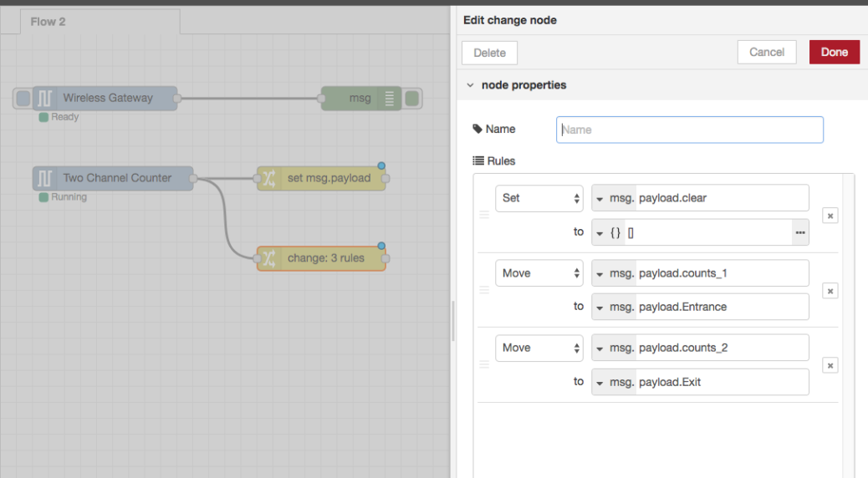Delete the counts_2 Move rule
The width and height of the screenshot is (868, 478).
pyautogui.click(x=830, y=365)
